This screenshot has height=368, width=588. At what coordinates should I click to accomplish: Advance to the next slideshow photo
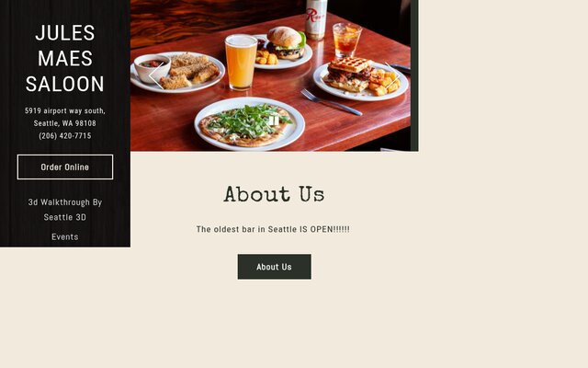click(392, 75)
